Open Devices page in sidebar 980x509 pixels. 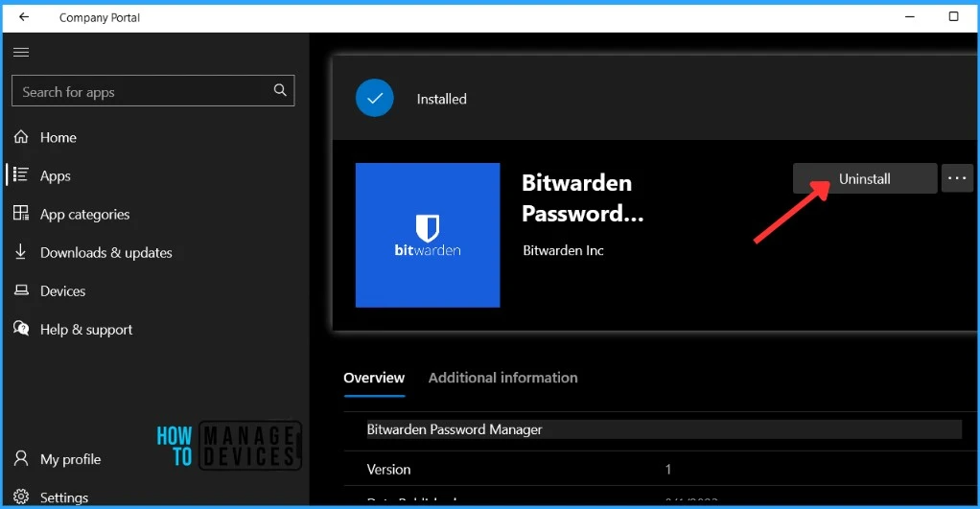62,291
